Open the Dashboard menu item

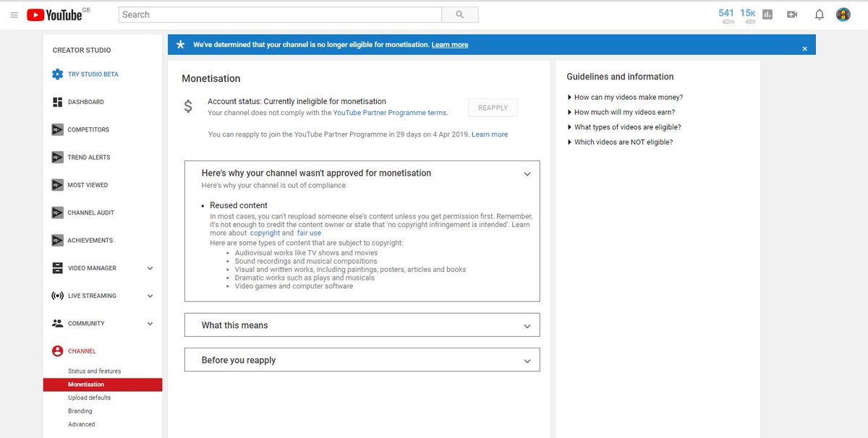pos(86,102)
